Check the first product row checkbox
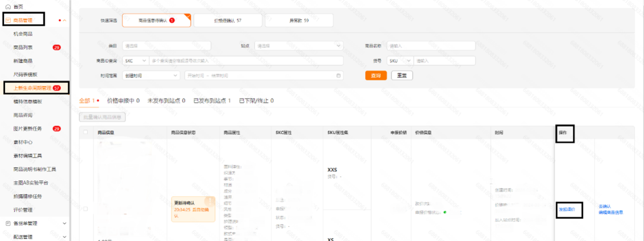 click(x=86, y=209)
